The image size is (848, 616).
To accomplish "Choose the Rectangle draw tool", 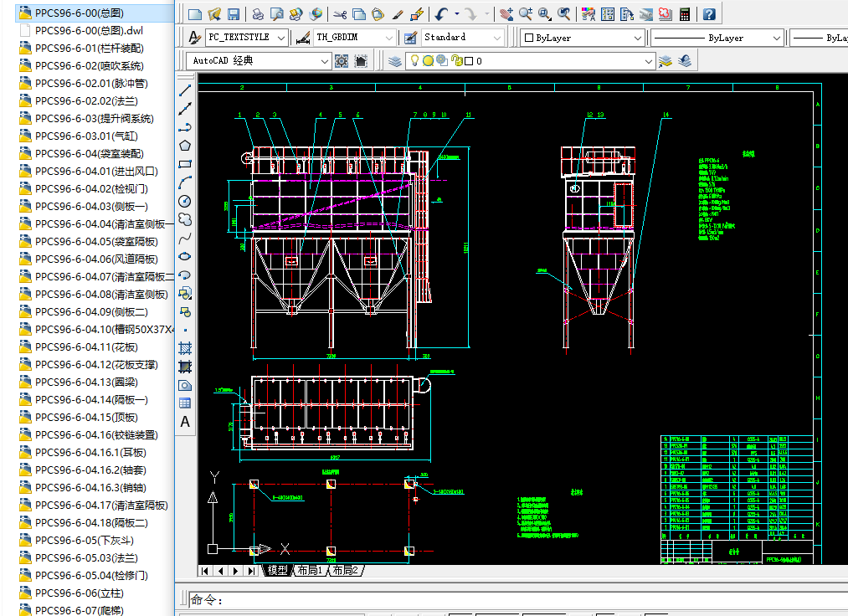I will 185,164.
